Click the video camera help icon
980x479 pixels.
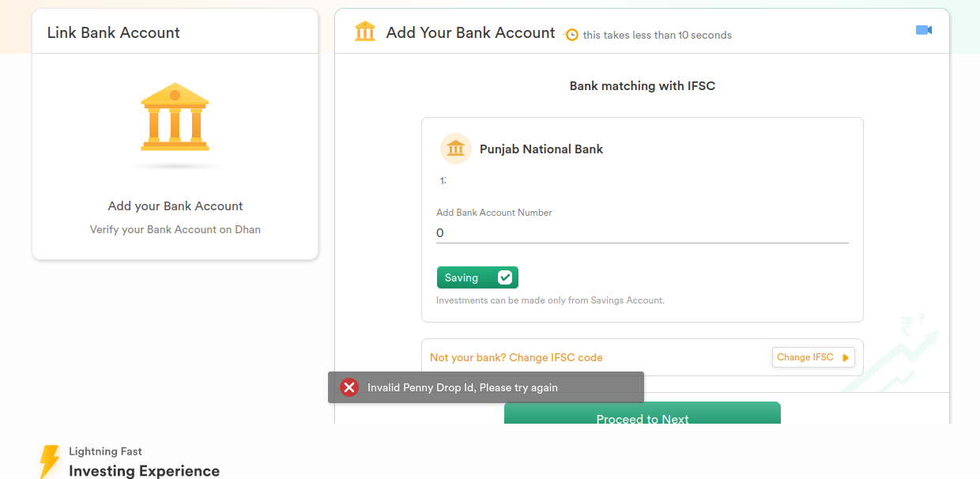pyautogui.click(x=924, y=30)
